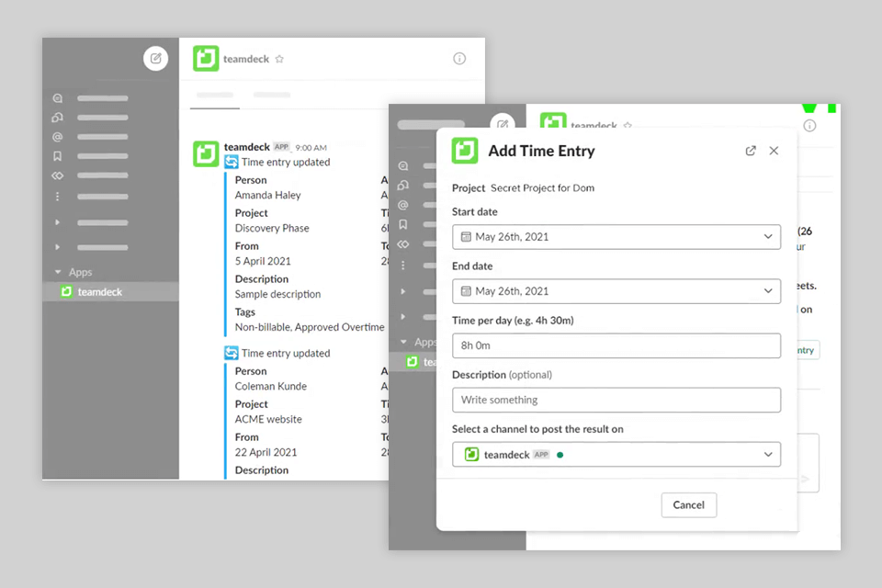The height and width of the screenshot is (588, 882).
Task: Click Secret Project for Dom text
Action: [x=542, y=188]
